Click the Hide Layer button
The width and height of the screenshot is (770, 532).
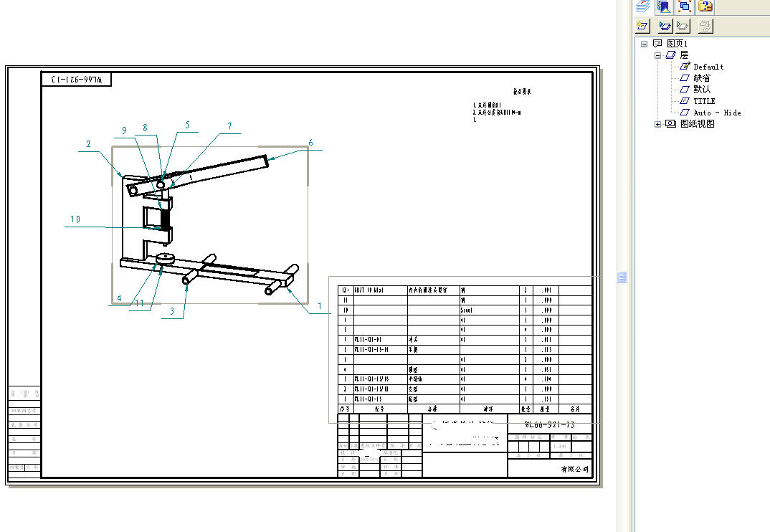point(683,26)
